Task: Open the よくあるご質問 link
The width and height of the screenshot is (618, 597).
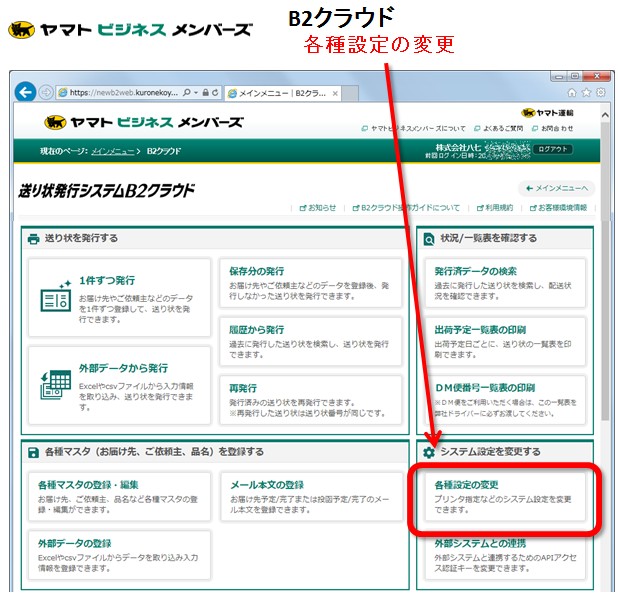Action: tap(499, 128)
